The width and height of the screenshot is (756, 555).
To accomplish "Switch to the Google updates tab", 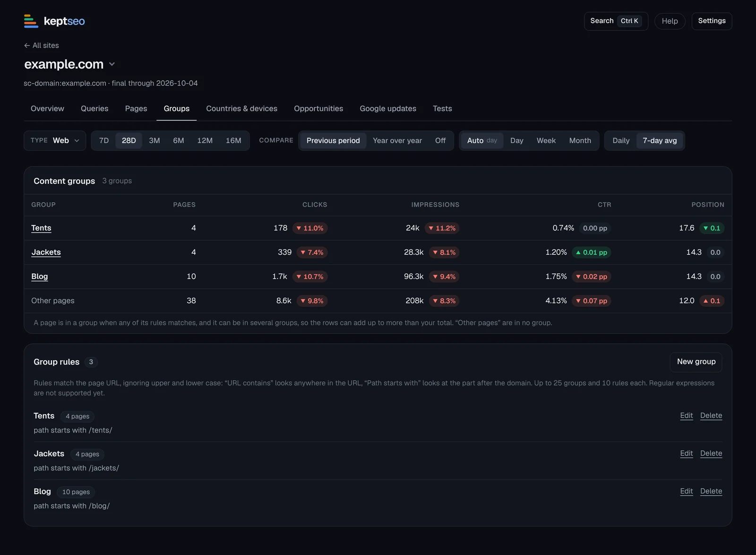I will click(388, 108).
